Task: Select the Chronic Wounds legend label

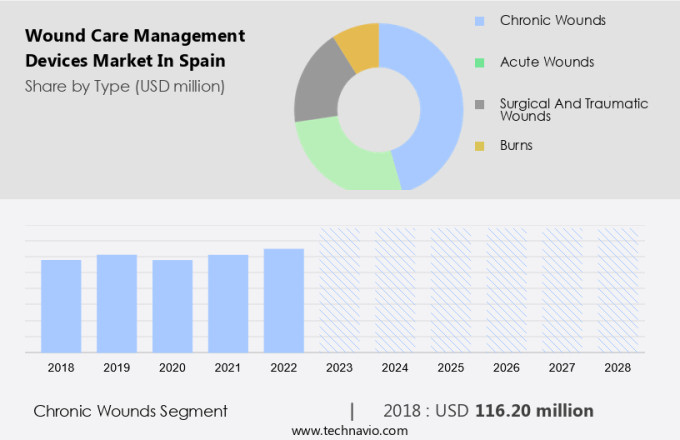Action: coord(552,20)
